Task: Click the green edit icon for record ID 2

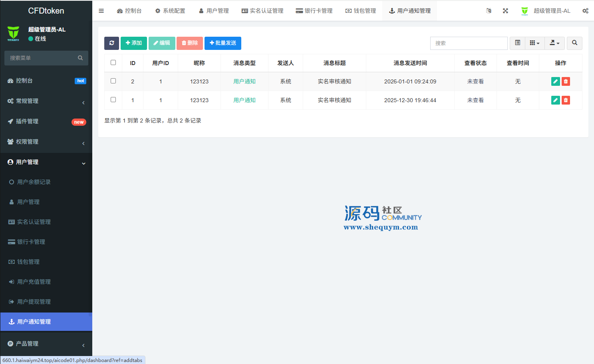Action: point(555,81)
